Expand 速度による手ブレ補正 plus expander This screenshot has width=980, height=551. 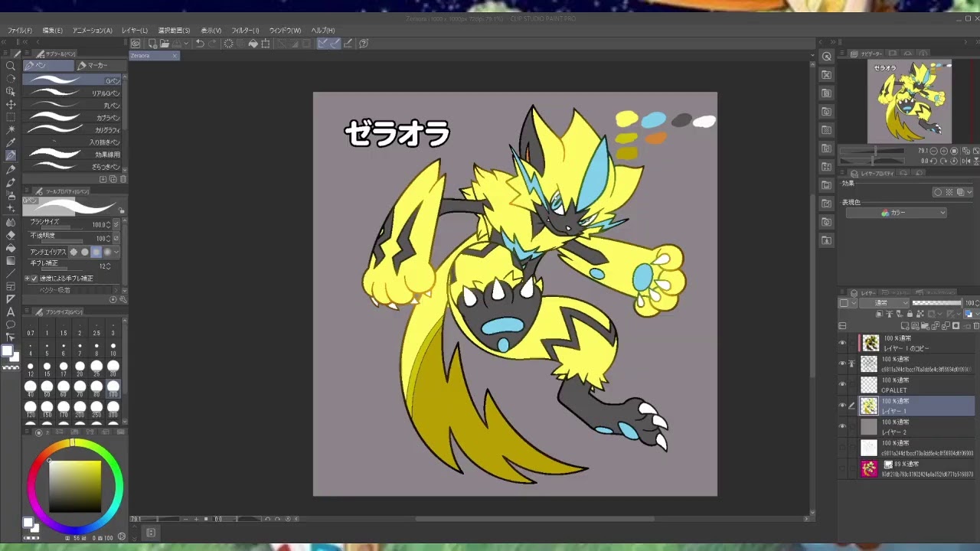pyautogui.click(x=27, y=279)
